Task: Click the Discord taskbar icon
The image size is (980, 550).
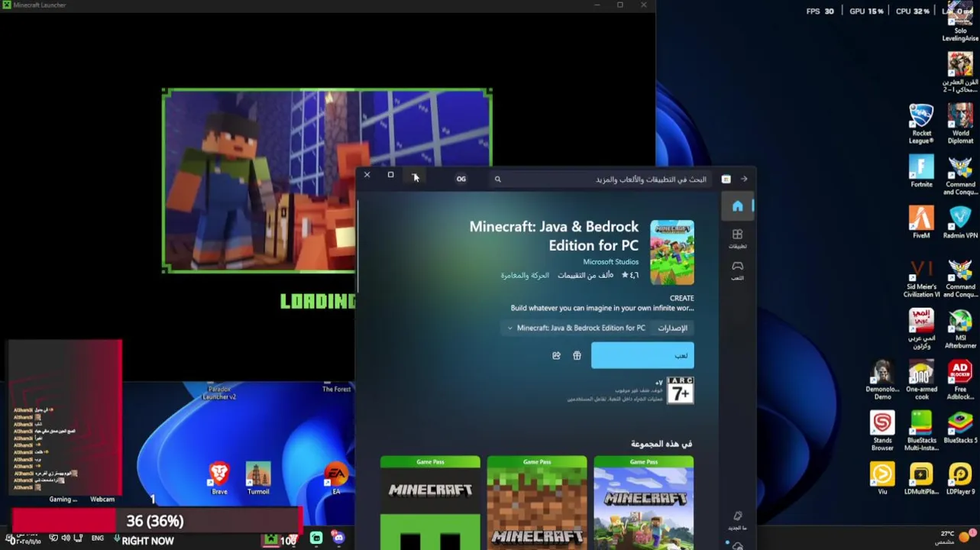Action: pos(338,539)
